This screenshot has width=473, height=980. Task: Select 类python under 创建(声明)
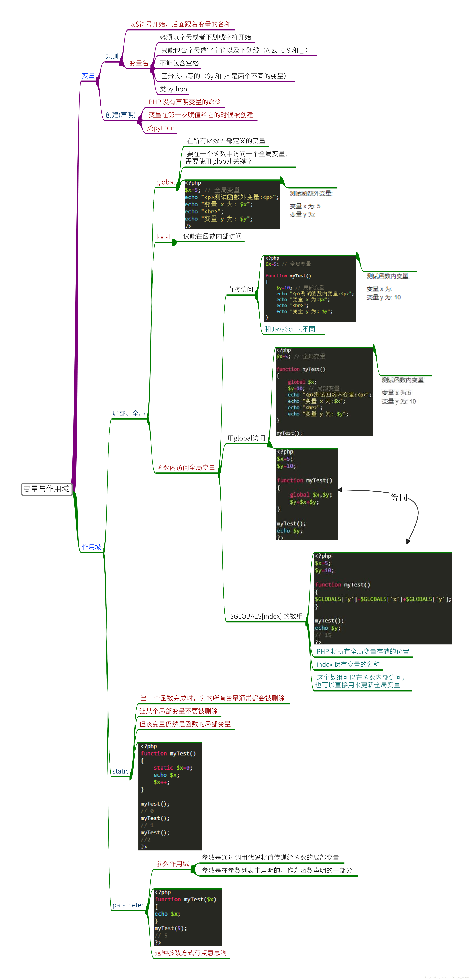161,128
